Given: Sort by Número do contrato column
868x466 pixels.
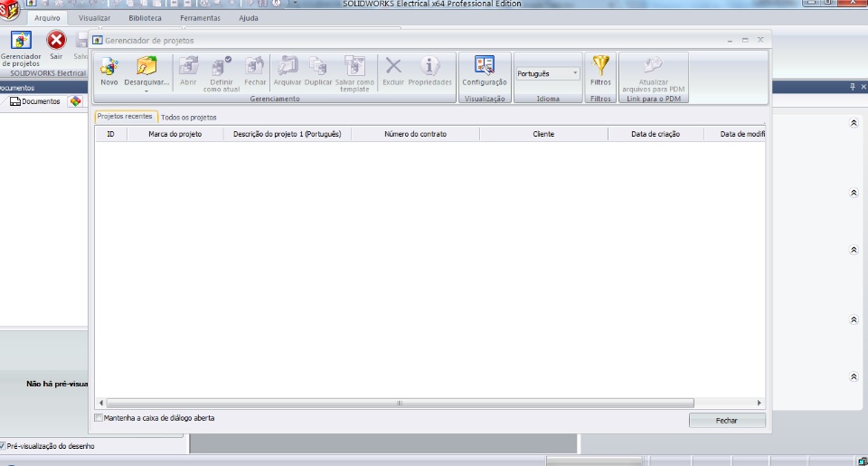Looking at the screenshot, I should coord(415,134).
